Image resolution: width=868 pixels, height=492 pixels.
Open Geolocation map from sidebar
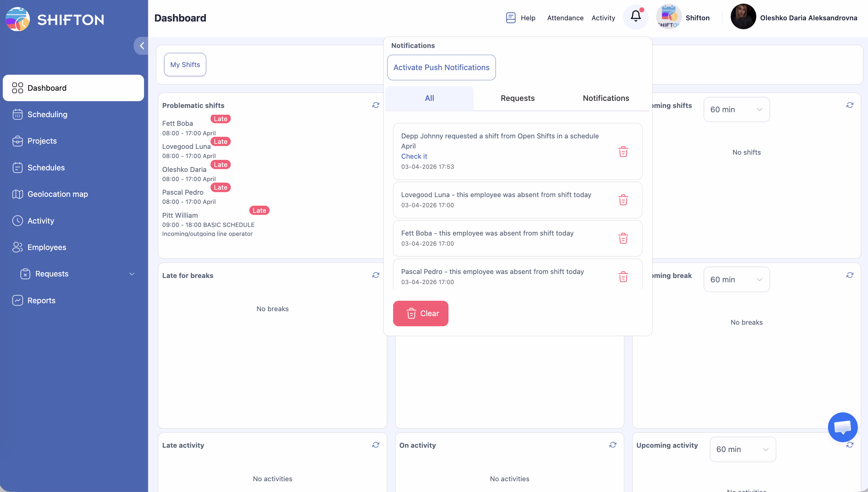tap(58, 194)
